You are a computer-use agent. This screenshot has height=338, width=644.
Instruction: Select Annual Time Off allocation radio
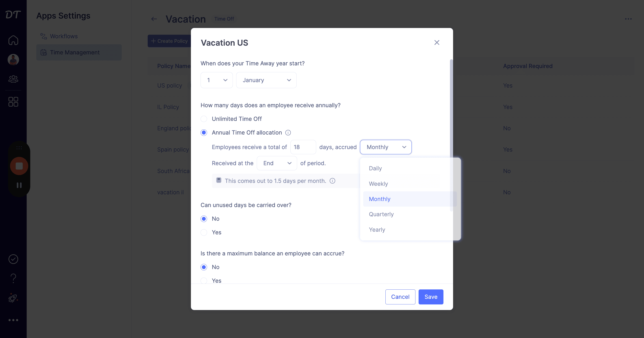point(204,133)
